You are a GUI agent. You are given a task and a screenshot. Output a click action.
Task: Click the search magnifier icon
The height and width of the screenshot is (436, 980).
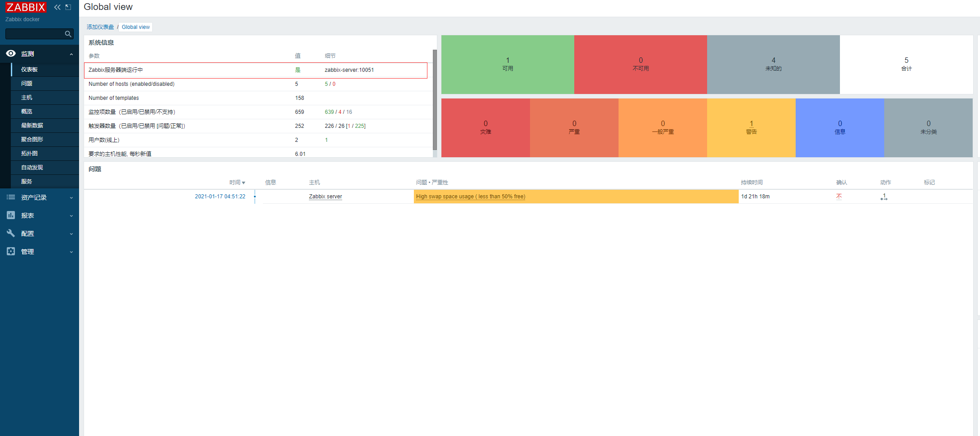[x=68, y=34]
